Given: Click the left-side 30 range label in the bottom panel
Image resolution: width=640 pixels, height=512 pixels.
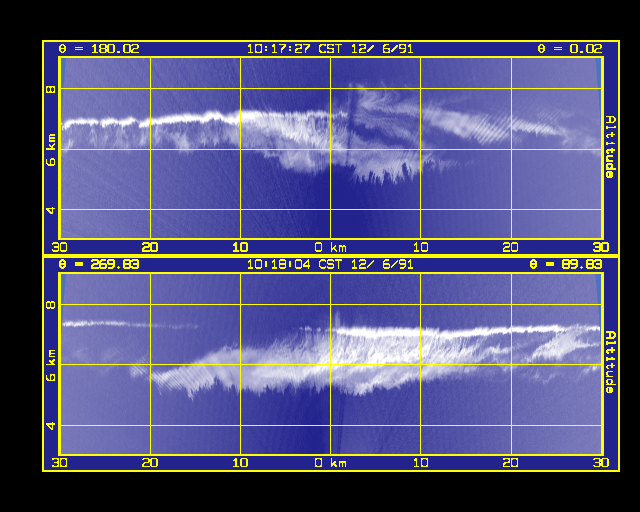Looking at the screenshot, I should [x=60, y=463].
